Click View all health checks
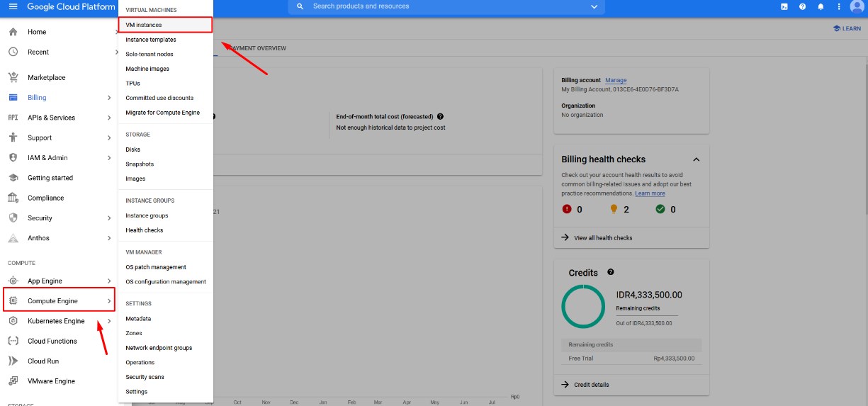 pyautogui.click(x=603, y=238)
